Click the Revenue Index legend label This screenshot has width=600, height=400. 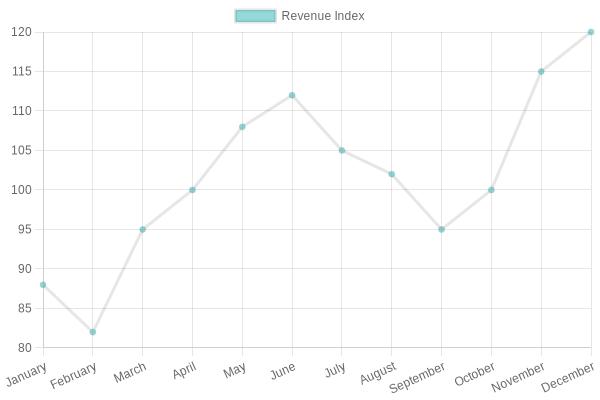pyautogui.click(x=323, y=16)
